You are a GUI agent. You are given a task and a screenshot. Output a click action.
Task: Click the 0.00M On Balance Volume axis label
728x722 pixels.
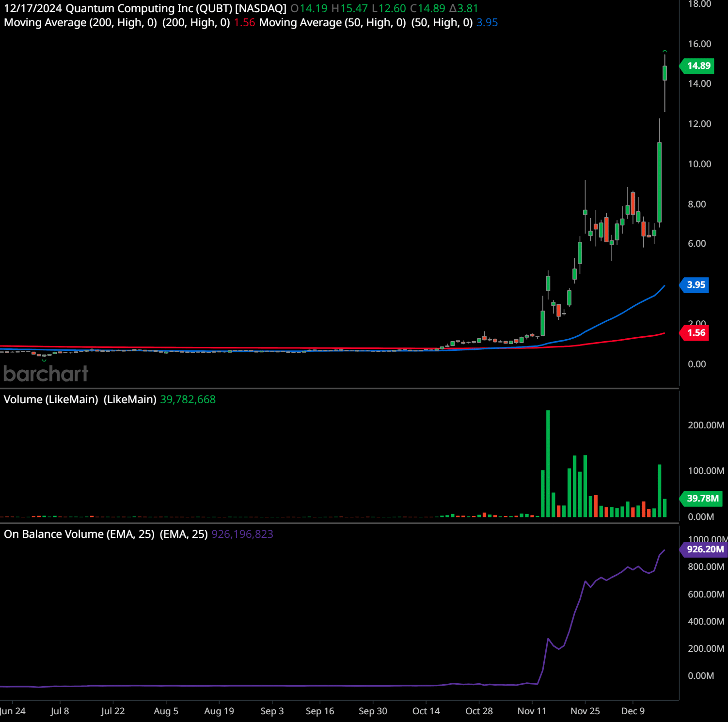coord(701,676)
